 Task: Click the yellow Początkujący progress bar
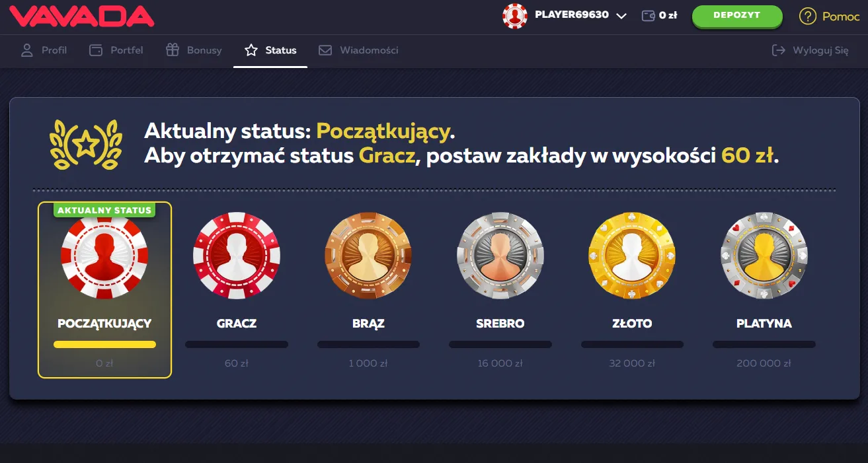click(x=104, y=344)
